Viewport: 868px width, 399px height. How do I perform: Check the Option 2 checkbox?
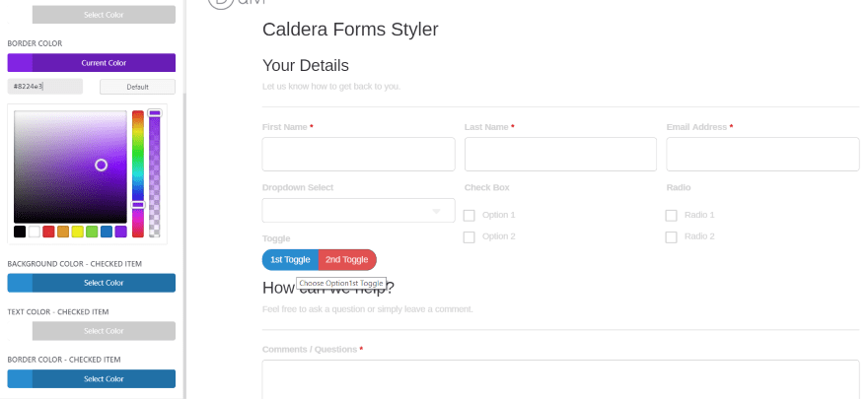[x=469, y=237]
